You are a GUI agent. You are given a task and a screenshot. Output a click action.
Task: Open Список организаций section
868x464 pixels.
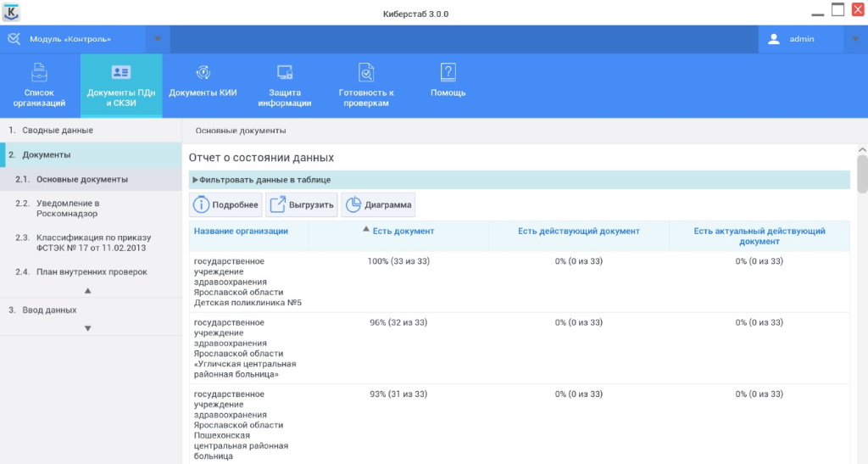click(x=39, y=86)
